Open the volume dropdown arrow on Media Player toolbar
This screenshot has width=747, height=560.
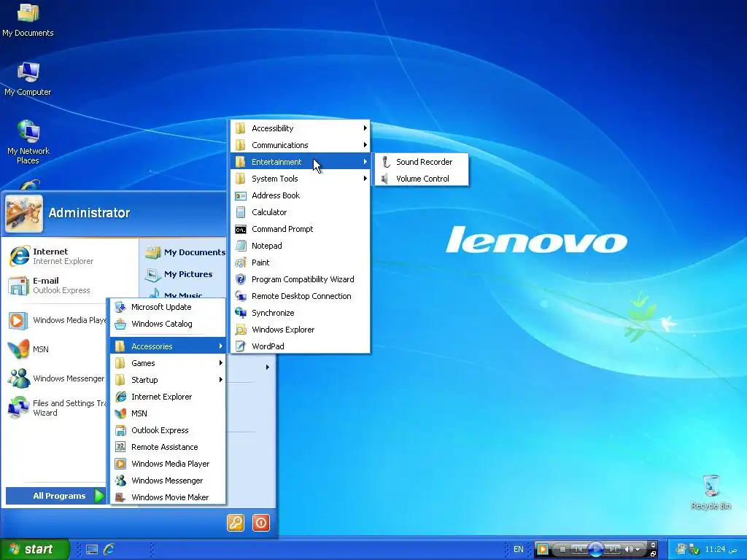point(638,550)
